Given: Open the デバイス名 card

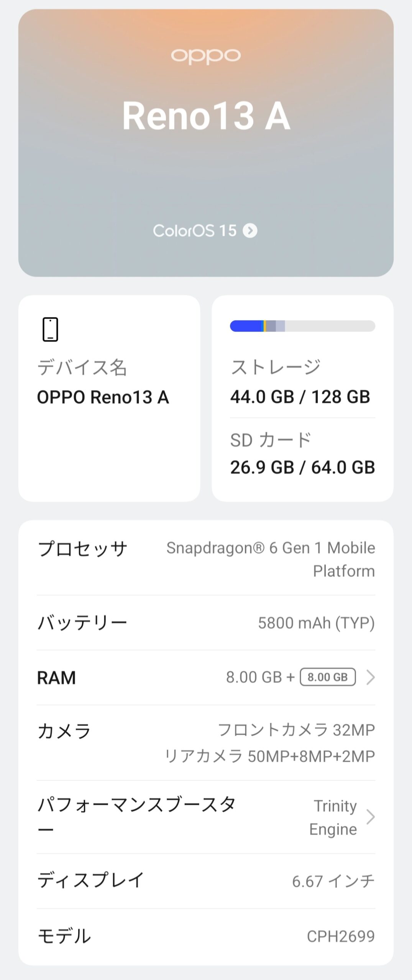Looking at the screenshot, I should 109,398.
